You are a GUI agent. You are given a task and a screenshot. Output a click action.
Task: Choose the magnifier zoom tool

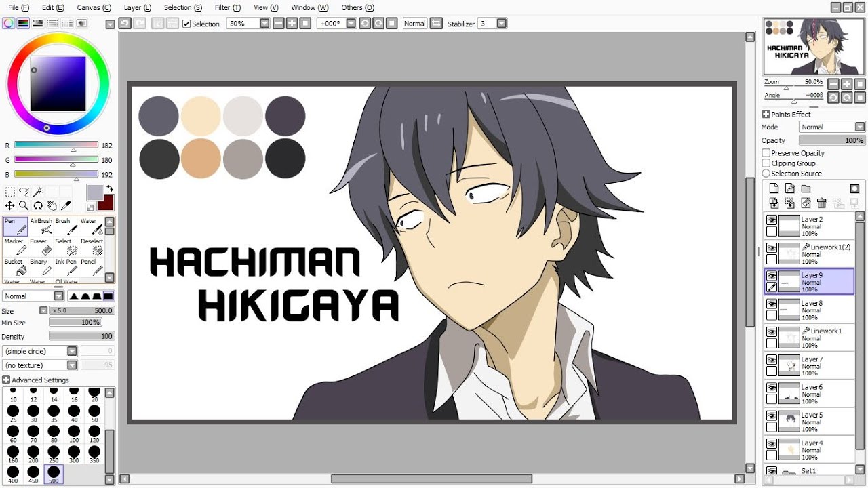(24, 205)
